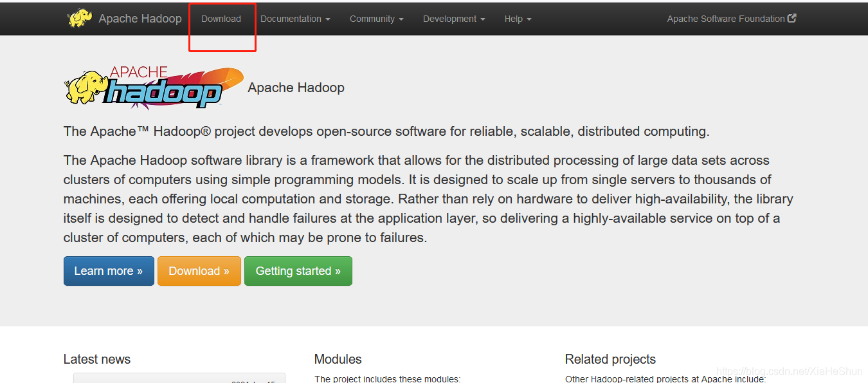
Task: Click the green Getting started button
Action: 298,271
